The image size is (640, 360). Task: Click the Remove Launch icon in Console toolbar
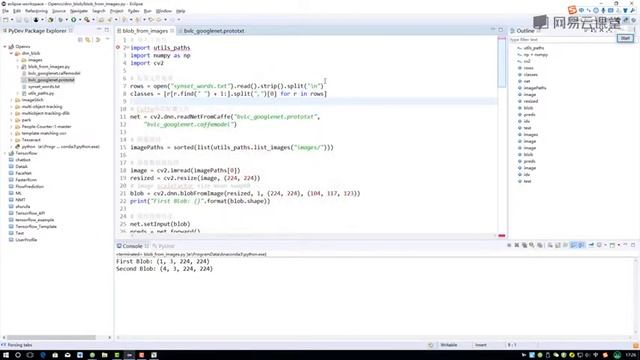coord(517,245)
